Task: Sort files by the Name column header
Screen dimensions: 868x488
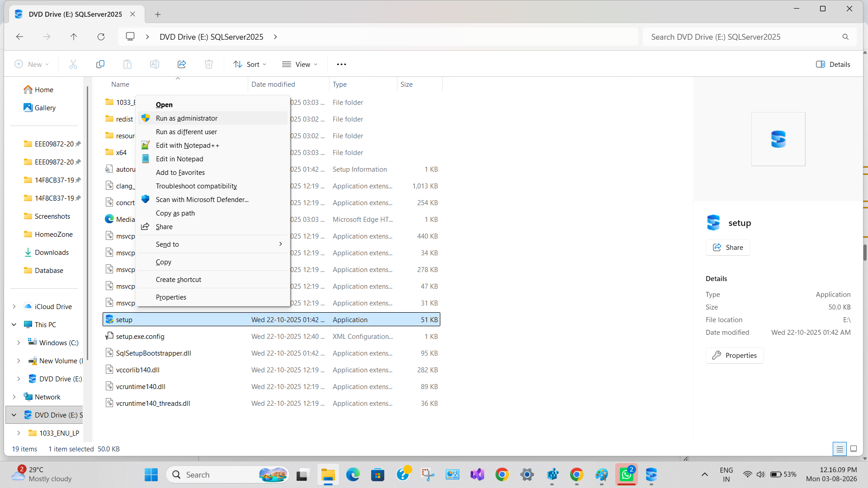Action: [175, 84]
